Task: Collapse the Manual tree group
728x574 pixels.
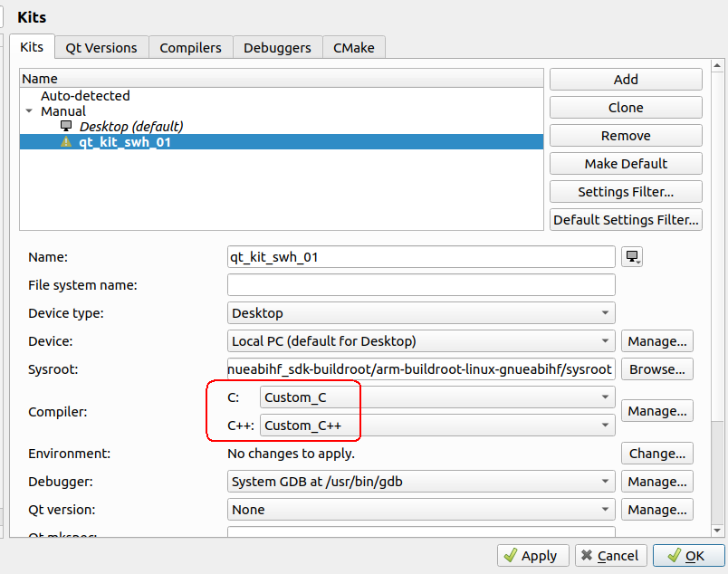Action: (29, 111)
